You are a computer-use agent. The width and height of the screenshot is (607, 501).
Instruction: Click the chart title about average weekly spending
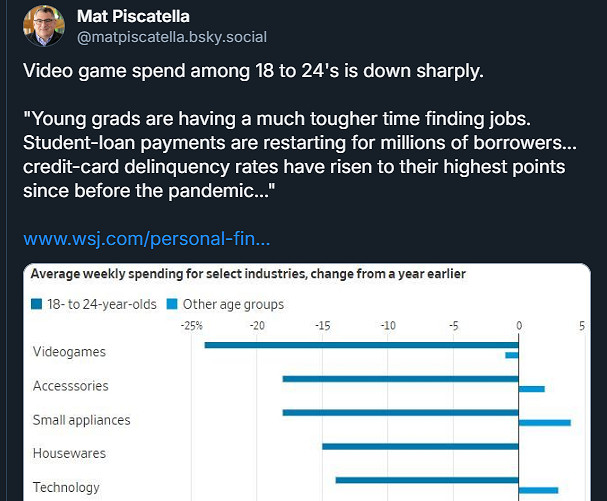(x=248, y=273)
